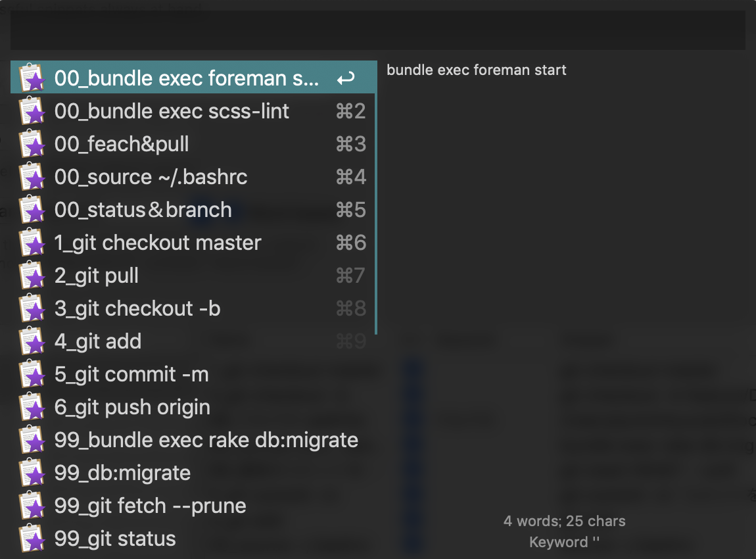756x559 pixels.
Task: Click the snippet icon for 1_git checkout master
Action: pos(32,243)
